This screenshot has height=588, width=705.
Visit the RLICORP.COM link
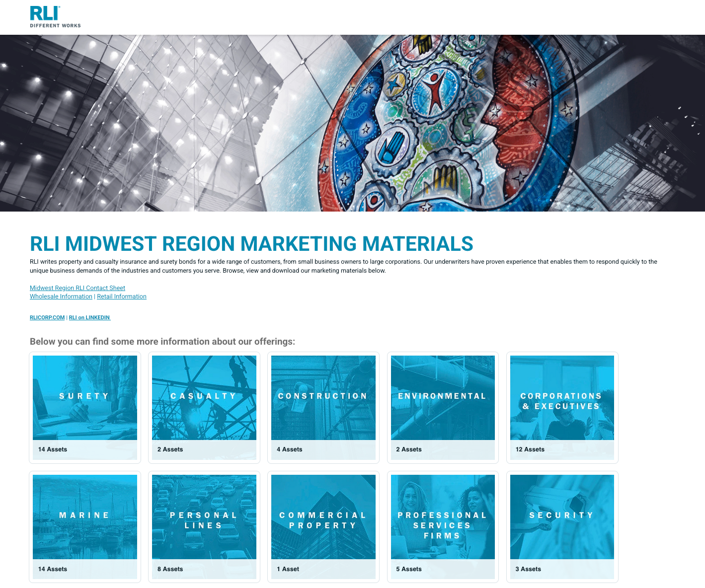click(47, 317)
